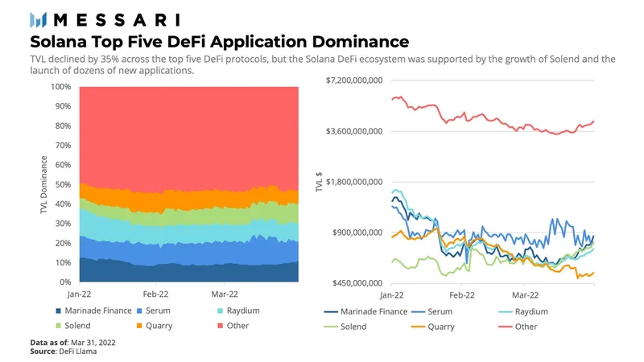The width and height of the screenshot is (644, 362).
Task: Click 'Raydium' label in left chart legend
Action: pos(243,311)
